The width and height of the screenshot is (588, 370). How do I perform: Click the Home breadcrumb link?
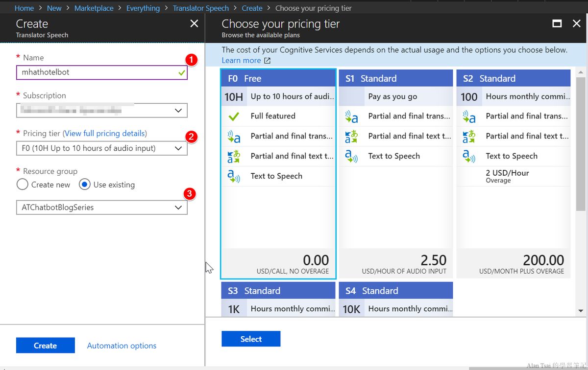click(24, 8)
